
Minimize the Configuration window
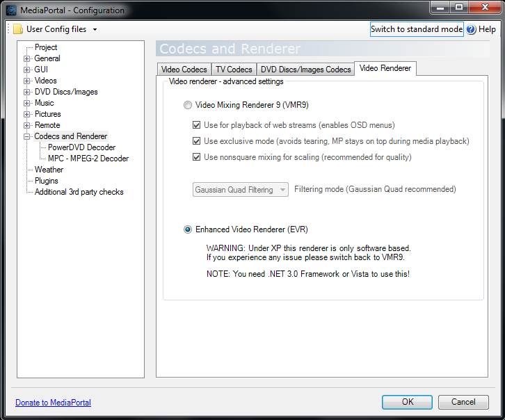[x=440, y=8]
